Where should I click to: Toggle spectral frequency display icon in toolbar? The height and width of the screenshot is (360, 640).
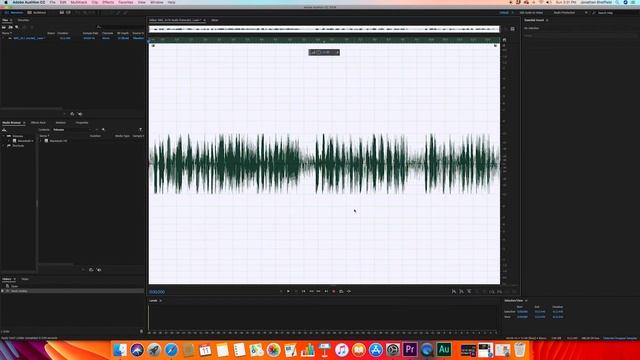click(62, 13)
